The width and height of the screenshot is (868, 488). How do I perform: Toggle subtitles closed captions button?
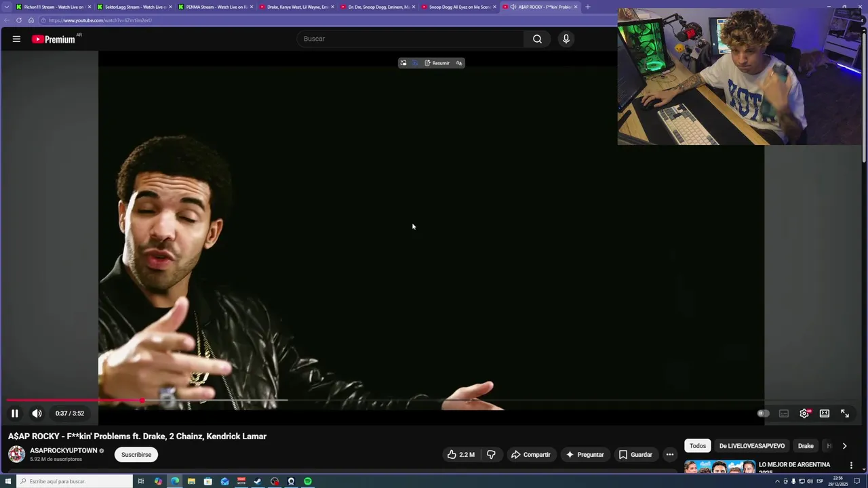click(x=784, y=413)
